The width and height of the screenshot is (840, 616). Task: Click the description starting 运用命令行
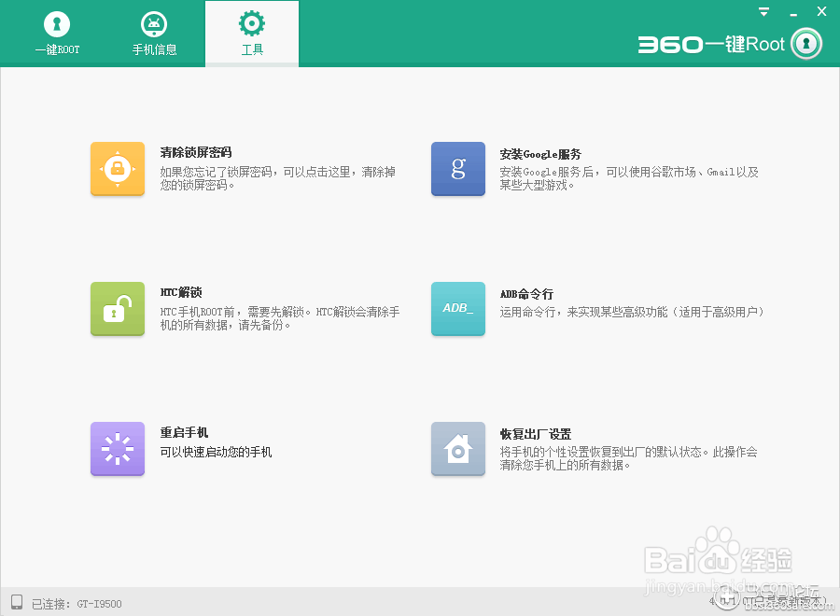coord(632,312)
